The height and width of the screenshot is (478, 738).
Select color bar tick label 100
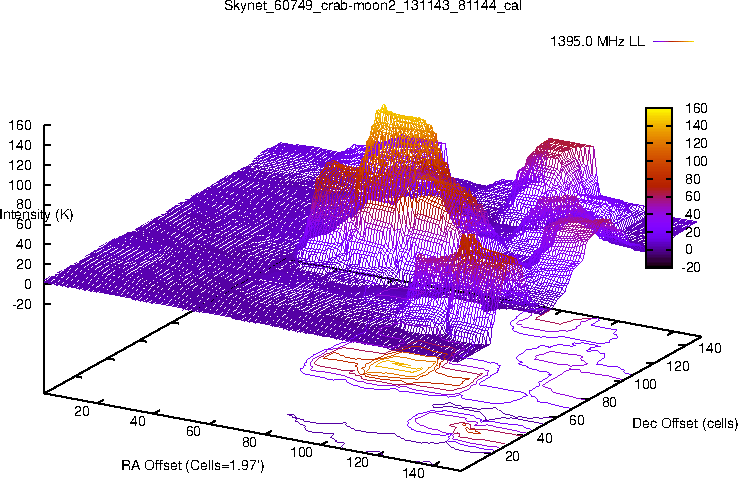point(696,161)
